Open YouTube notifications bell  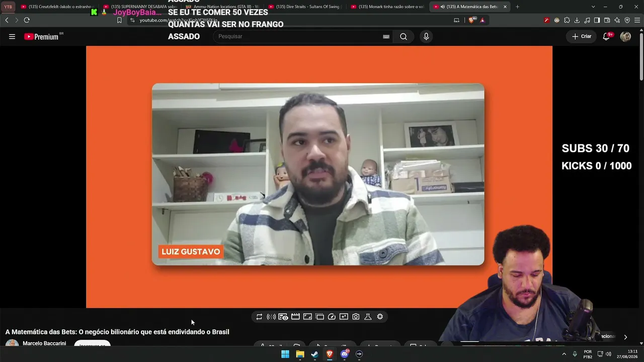607,36
